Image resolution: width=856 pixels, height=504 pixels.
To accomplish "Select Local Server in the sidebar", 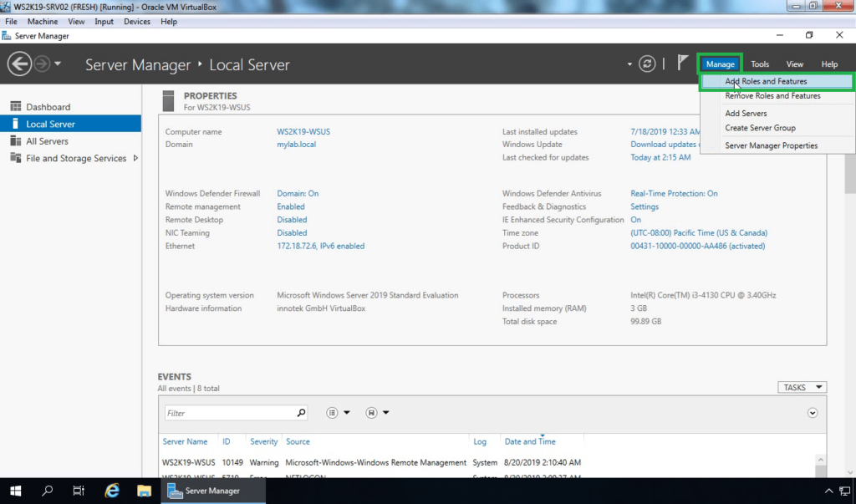I will pyautogui.click(x=70, y=124).
